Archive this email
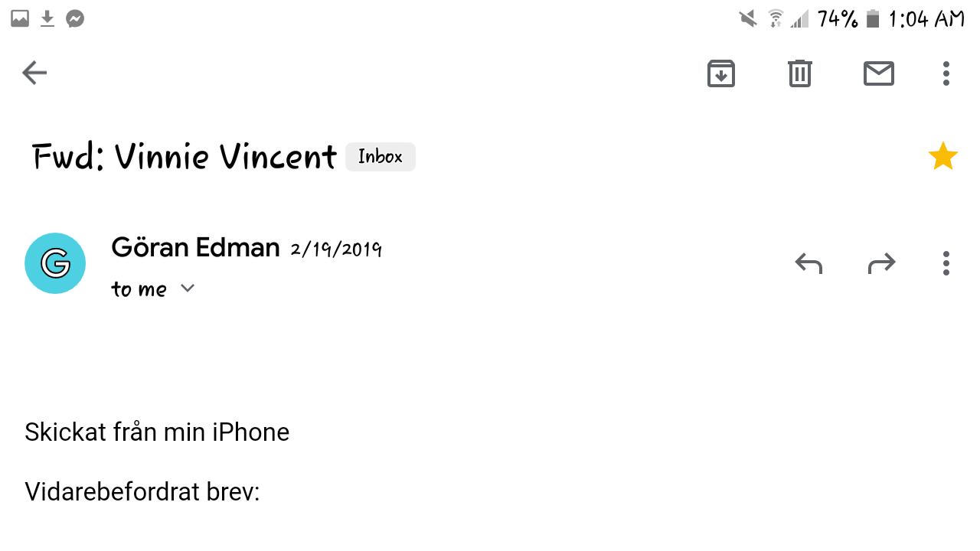The height and width of the screenshot is (551, 980). pos(720,73)
